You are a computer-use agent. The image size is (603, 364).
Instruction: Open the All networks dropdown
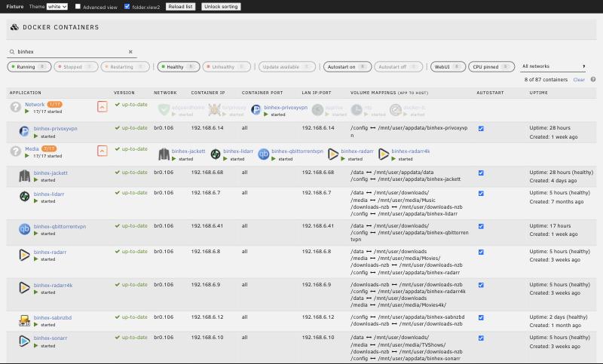tap(553, 66)
